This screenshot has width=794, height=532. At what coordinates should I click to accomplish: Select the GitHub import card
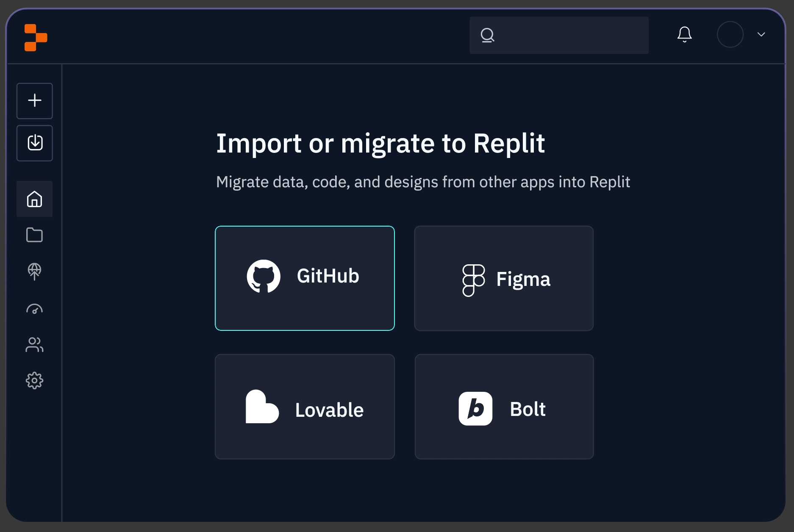[305, 278]
